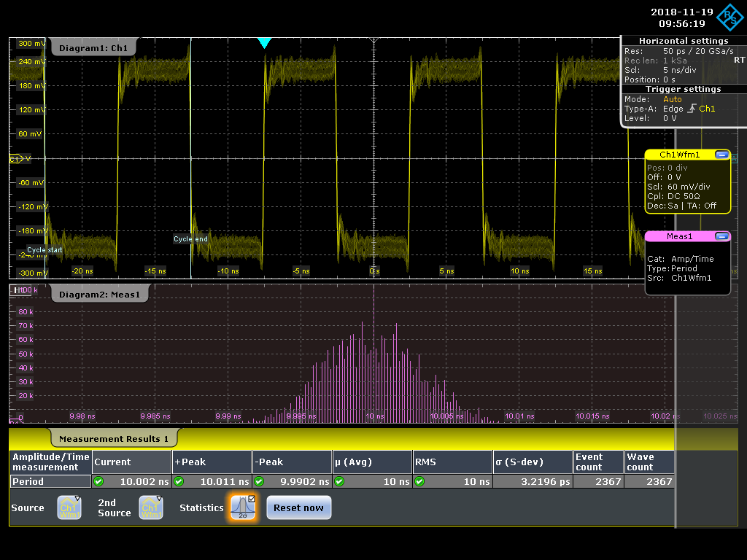Viewport: 747px width, 560px height.
Task: Select the Measurement Results 1 tab
Action: (x=113, y=438)
